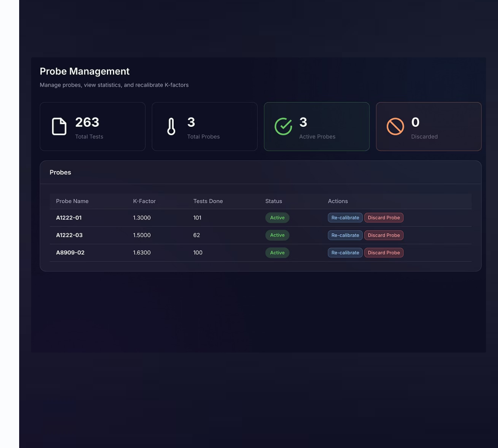Select the K-Factor column header
The width and height of the screenshot is (498, 448).
[144, 201]
